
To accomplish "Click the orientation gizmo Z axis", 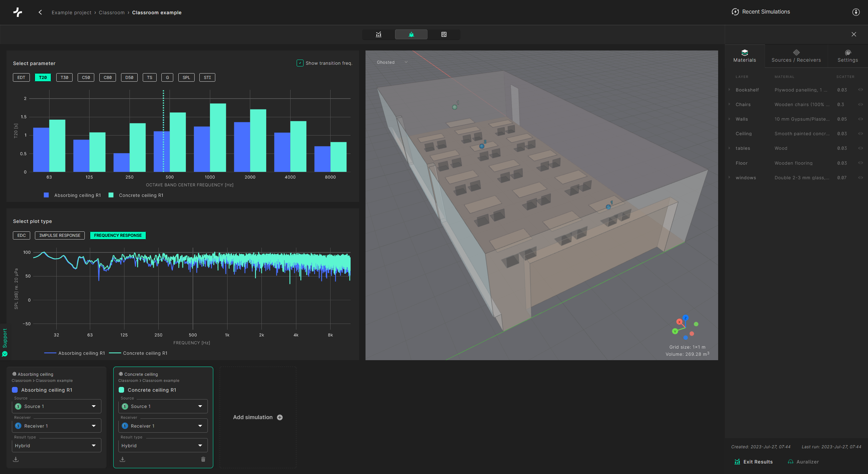I will [685, 318].
